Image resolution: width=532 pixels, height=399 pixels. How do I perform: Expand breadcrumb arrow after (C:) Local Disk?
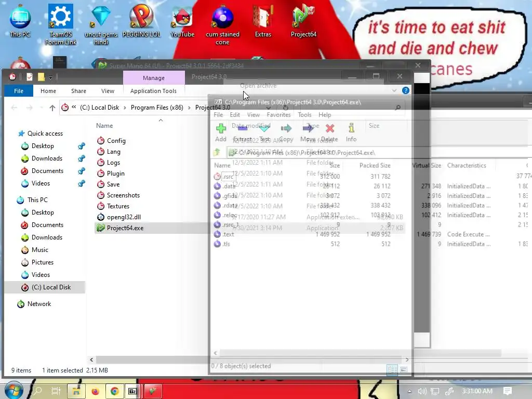[x=125, y=108]
